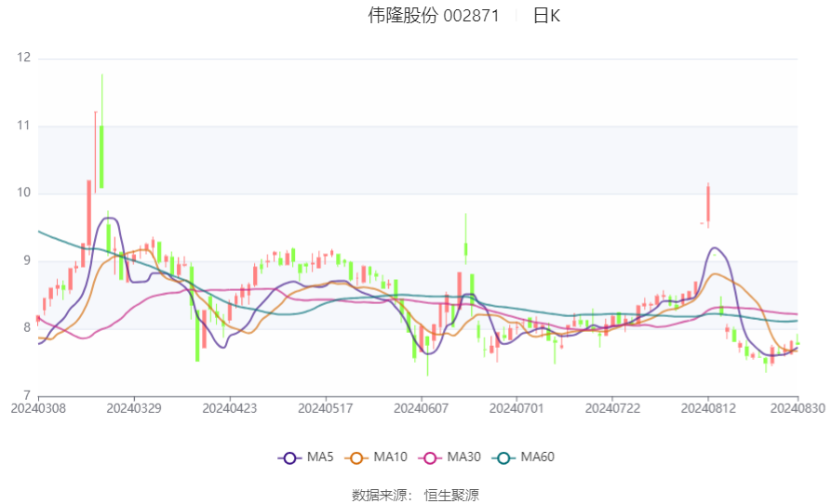Click y-axis value 9

26,260
